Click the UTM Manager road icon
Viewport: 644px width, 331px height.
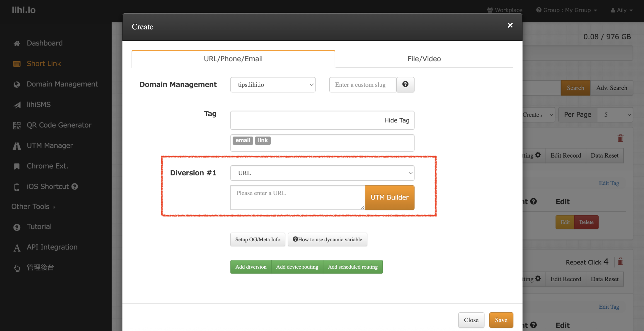17,146
